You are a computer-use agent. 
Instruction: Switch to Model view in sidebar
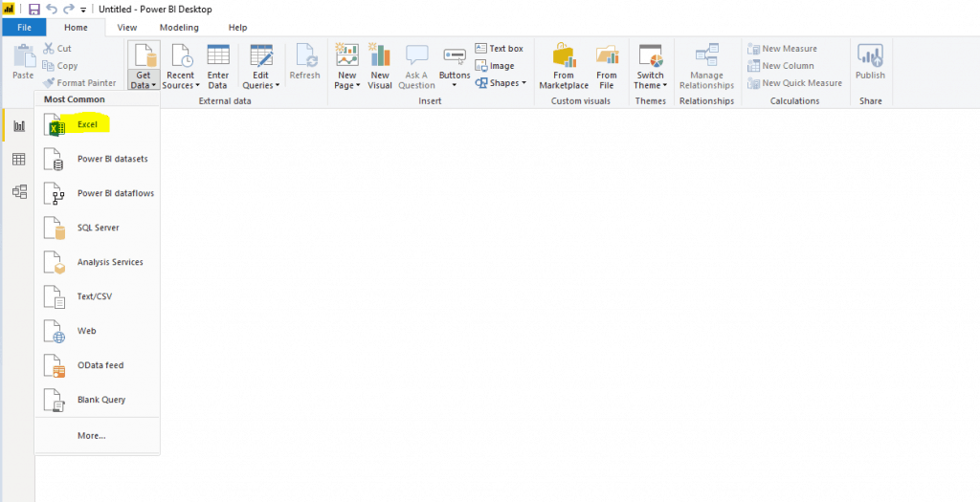pyautogui.click(x=19, y=191)
